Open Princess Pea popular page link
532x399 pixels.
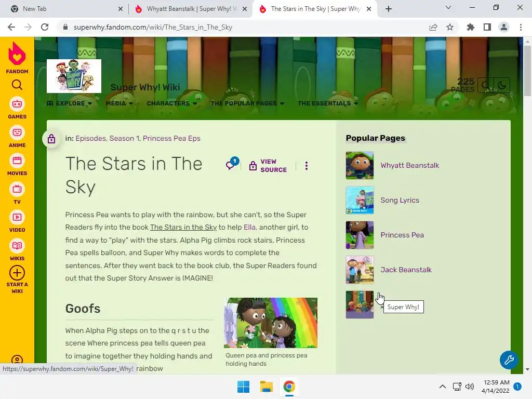402,235
